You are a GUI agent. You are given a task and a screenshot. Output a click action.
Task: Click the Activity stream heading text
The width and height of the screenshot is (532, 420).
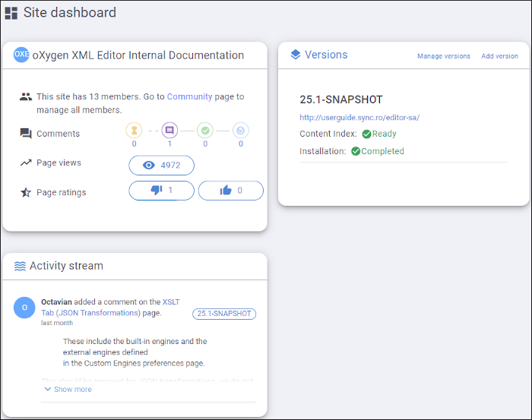(x=66, y=266)
